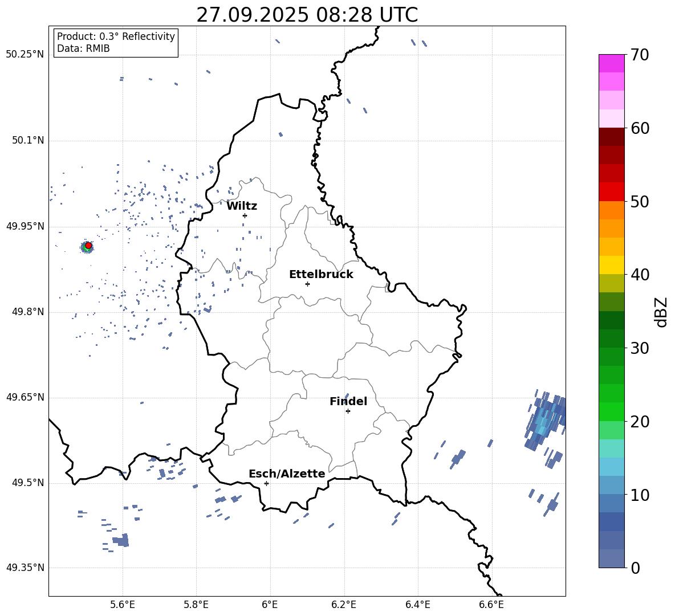Select the Esch/Alzette city label
This screenshot has height=616, width=675.
(x=287, y=474)
